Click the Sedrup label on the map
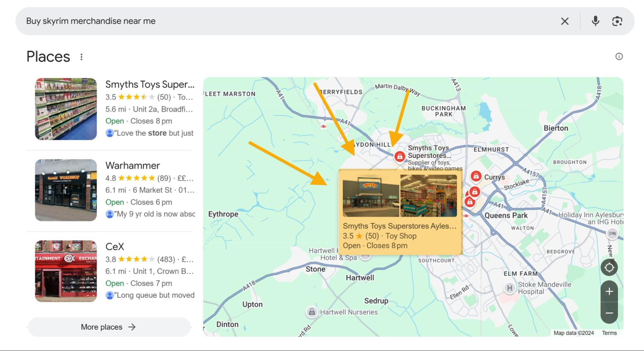 click(376, 301)
